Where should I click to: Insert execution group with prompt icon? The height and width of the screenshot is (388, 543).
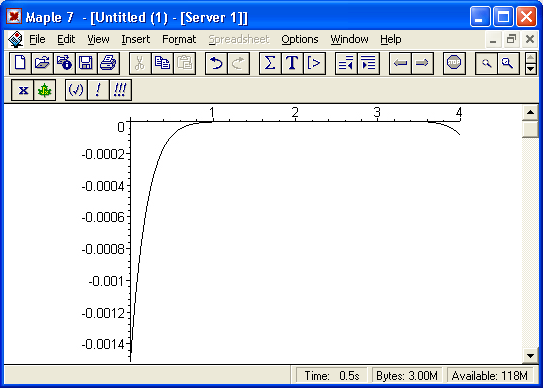pyautogui.click(x=314, y=63)
